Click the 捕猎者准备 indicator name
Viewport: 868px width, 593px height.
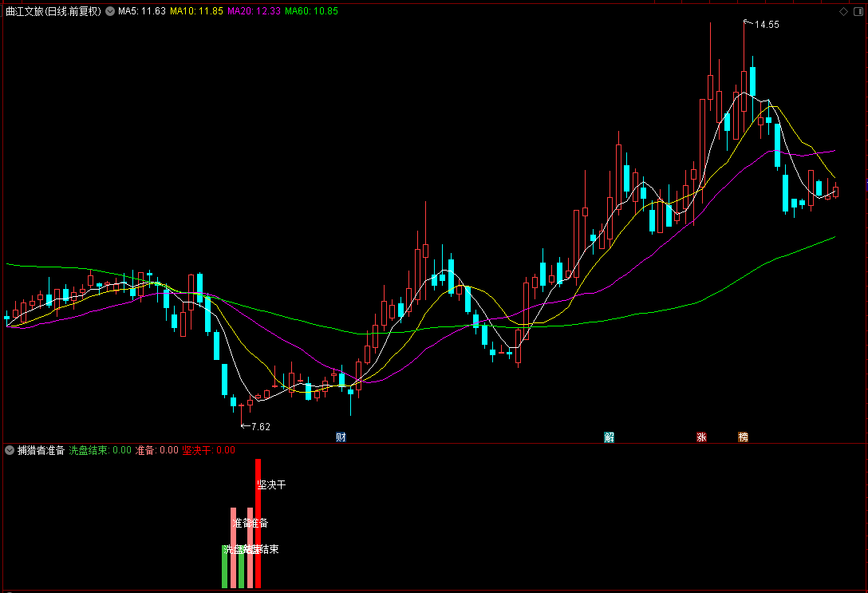(41, 450)
